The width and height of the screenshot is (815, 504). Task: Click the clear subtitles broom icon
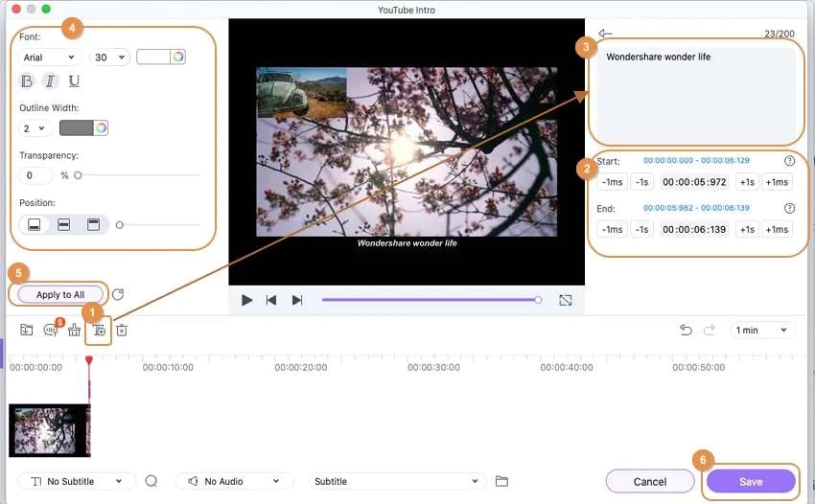click(75, 330)
